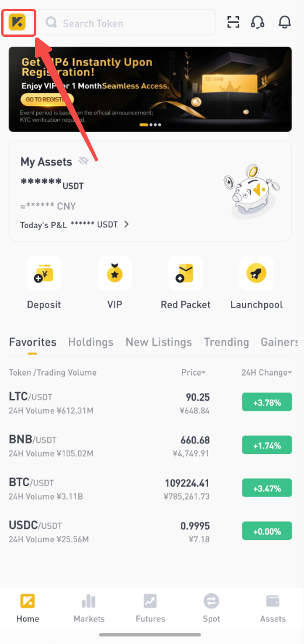Focus the Search Token field
Screen dimensions: 304x644
point(127,23)
